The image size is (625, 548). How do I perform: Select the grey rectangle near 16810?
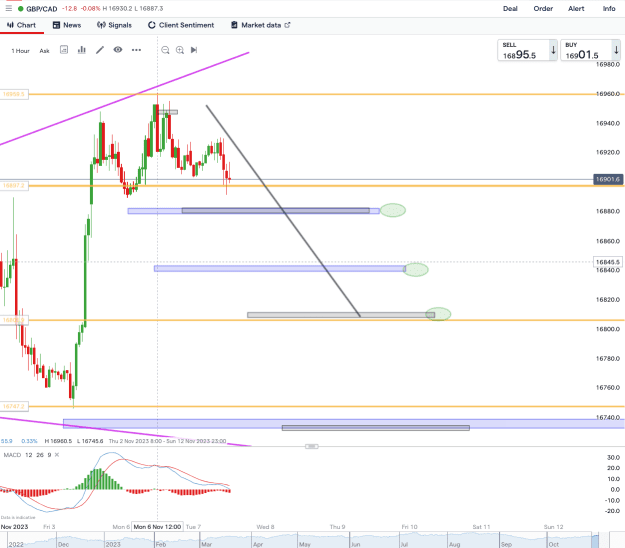click(x=341, y=315)
